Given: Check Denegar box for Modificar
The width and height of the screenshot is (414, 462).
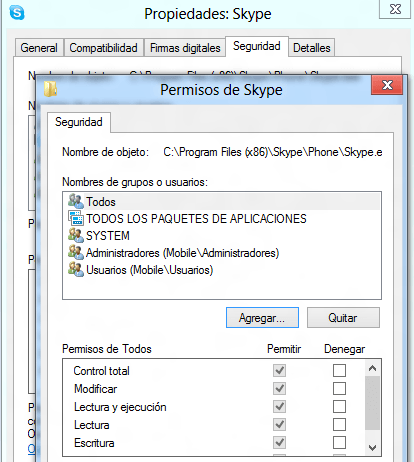Looking at the screenshot, I should 339,388.
